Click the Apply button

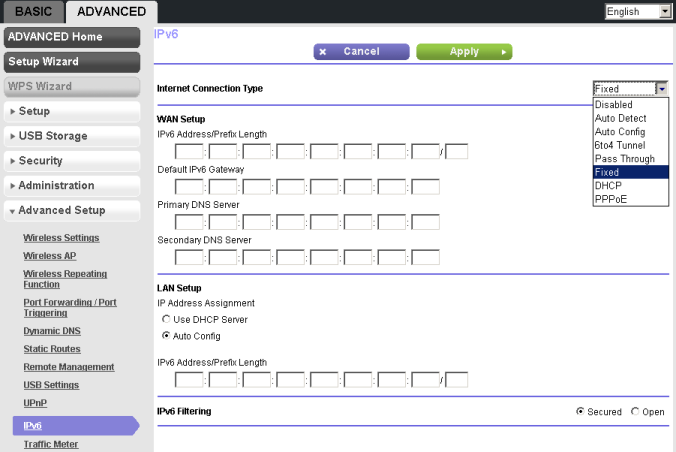pyautogui.click(x=464, y=52)
